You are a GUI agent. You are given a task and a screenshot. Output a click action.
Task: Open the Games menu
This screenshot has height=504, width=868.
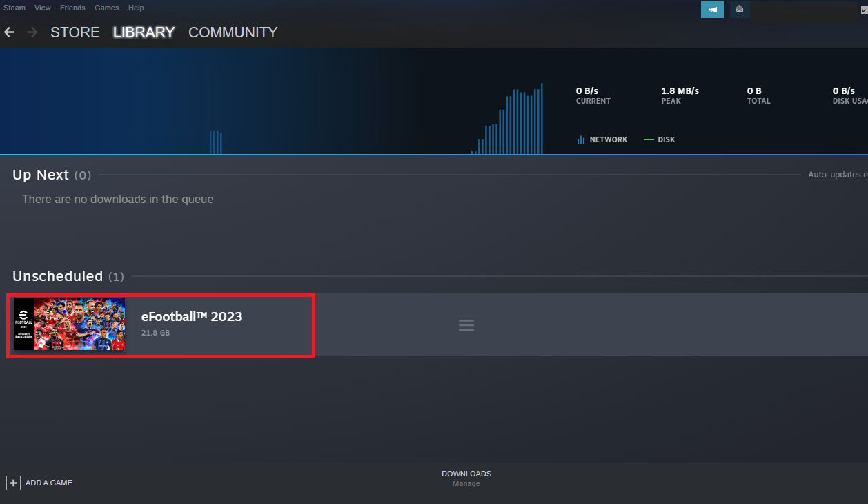[106, 8]
